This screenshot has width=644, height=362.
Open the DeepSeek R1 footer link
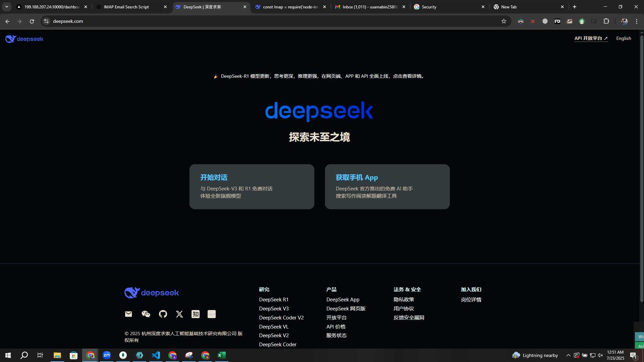[274, 300]
